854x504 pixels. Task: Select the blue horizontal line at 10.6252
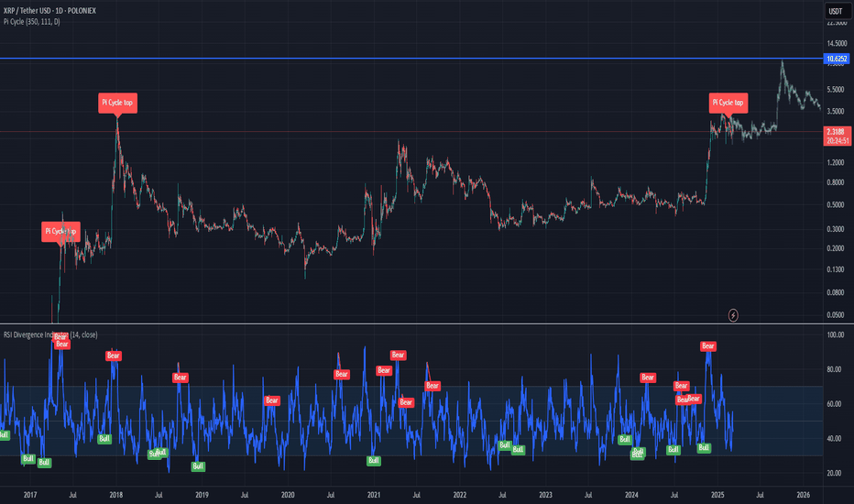[x=411, y=59]
